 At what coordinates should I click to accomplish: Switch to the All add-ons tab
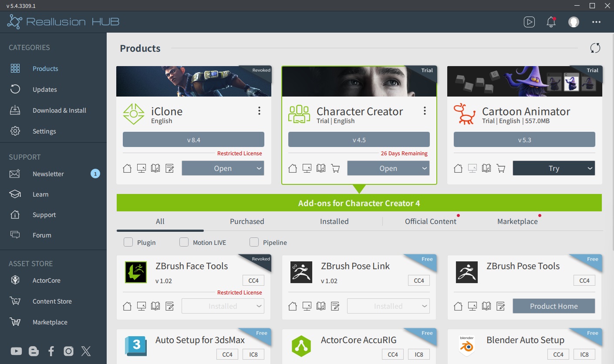(160, 221)
